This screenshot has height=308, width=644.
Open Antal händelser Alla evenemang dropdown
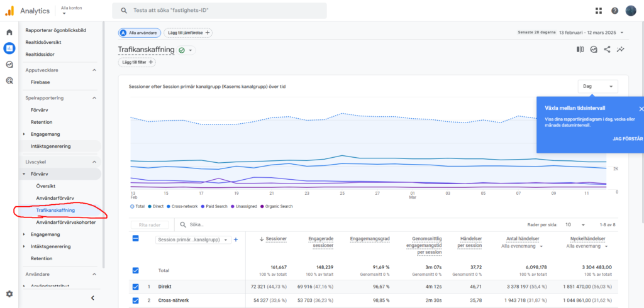pyautogui.click(x=523, y=246)
